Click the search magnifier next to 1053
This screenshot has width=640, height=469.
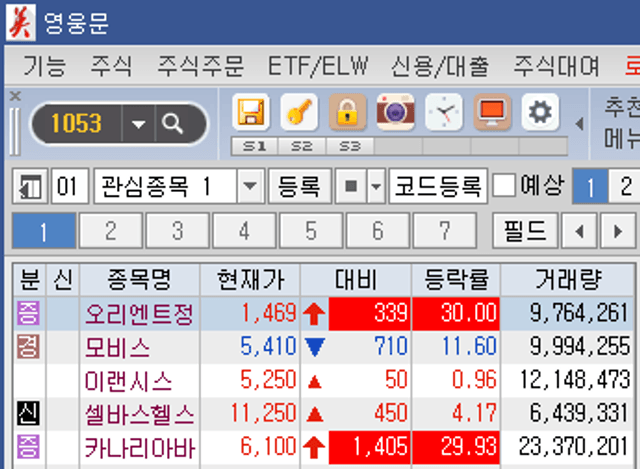[172, 123]
